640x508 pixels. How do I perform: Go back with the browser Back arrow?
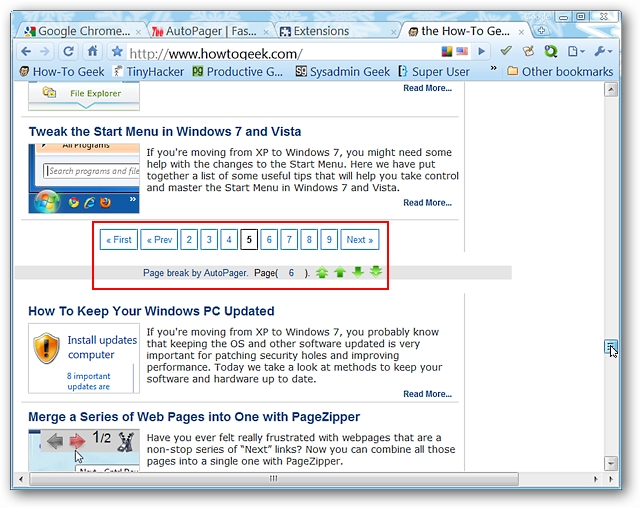click(x=26, y=51)
